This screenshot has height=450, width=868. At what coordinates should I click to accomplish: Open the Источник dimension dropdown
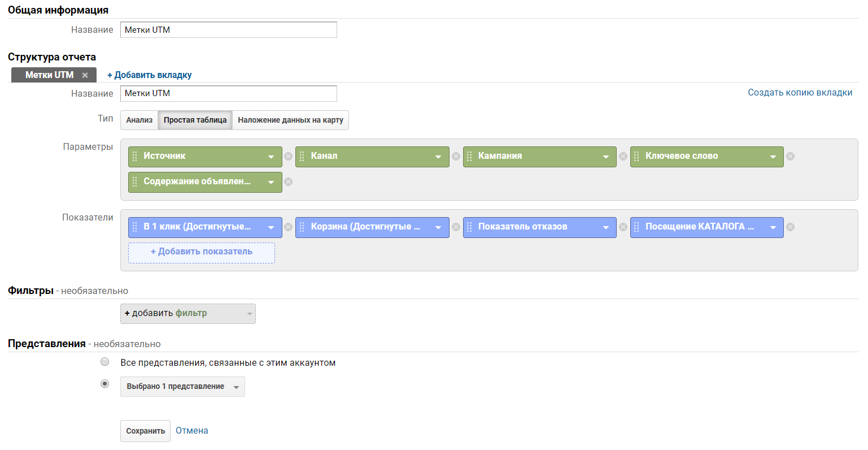tap(271, 157)
